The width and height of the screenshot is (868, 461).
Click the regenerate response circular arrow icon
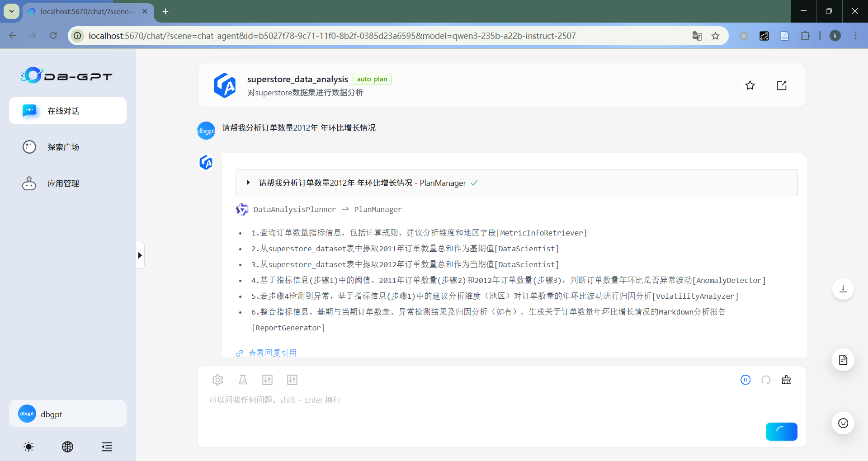pyautogui.click(x=766, y=380)
